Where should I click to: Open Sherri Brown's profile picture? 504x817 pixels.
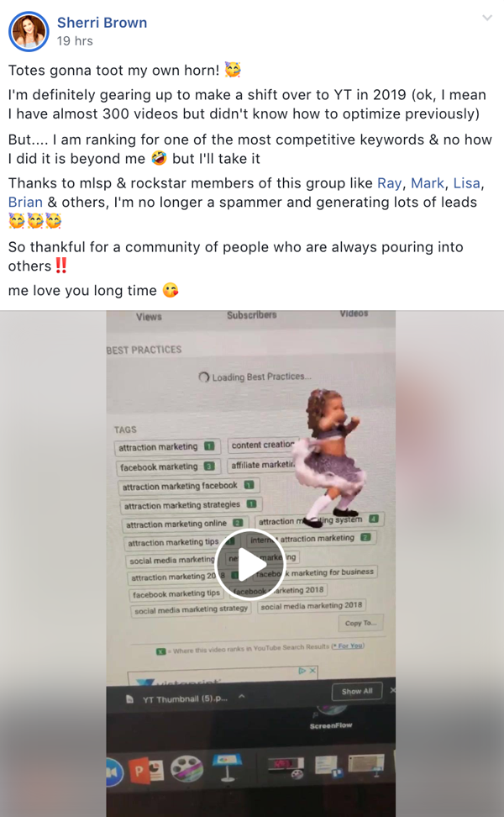(29, 31)
